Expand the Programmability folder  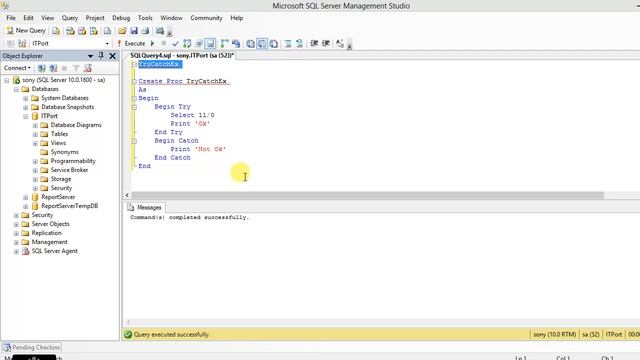pyautogui.click(x=35, y=161)
